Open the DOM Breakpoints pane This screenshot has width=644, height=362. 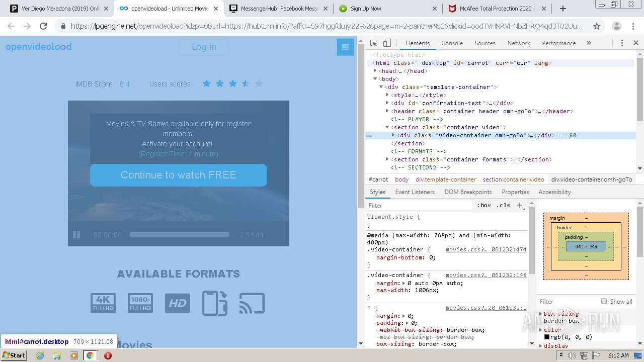pos(468,192)
